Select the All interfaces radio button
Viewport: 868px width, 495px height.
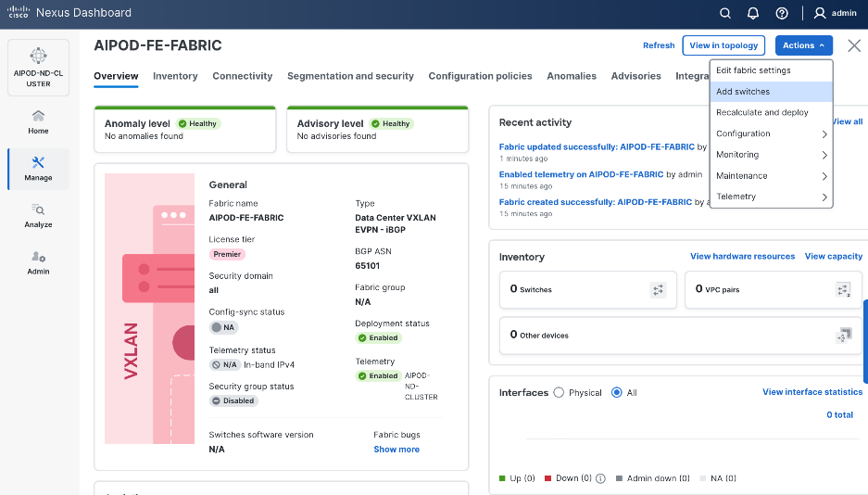pyautogui.click(x=616, y=392)
